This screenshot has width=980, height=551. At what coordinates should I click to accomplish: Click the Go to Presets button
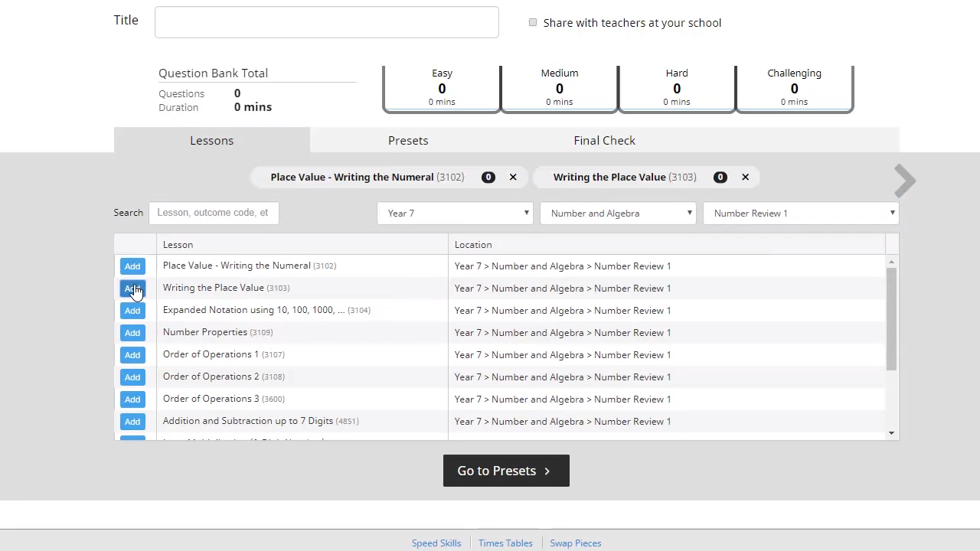click(x=506, y=471)
